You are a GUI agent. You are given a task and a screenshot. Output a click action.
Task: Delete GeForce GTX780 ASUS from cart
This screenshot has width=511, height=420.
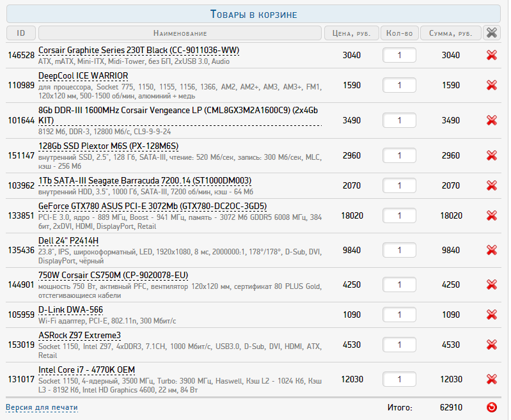pos(491,215)
